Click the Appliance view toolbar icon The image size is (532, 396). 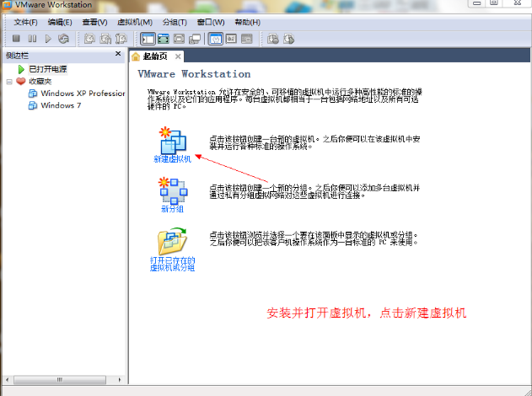(x=231, y=39)
